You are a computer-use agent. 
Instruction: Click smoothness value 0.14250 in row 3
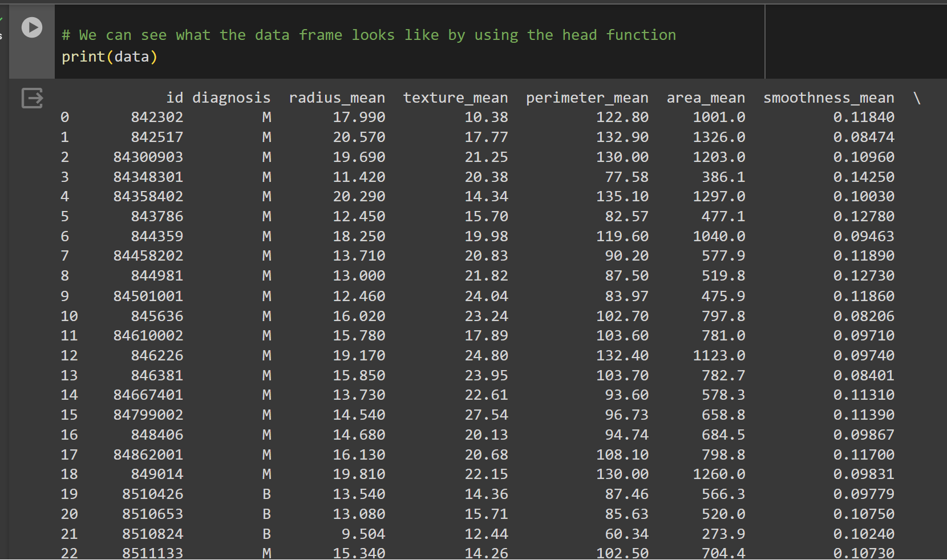(x=864, y=177)
